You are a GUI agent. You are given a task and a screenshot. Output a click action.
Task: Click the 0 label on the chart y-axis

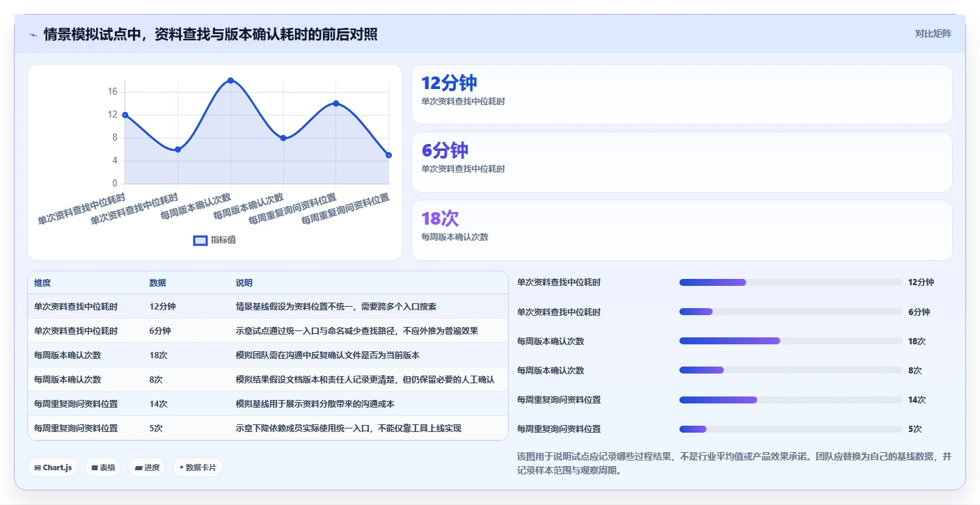[x=116, y=184]
